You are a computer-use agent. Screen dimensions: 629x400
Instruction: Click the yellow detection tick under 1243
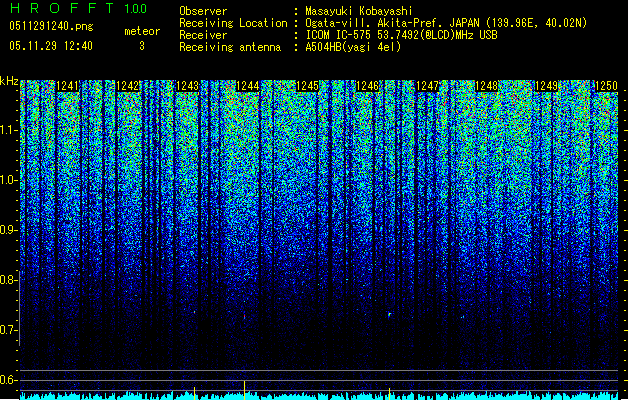point(195,392)
